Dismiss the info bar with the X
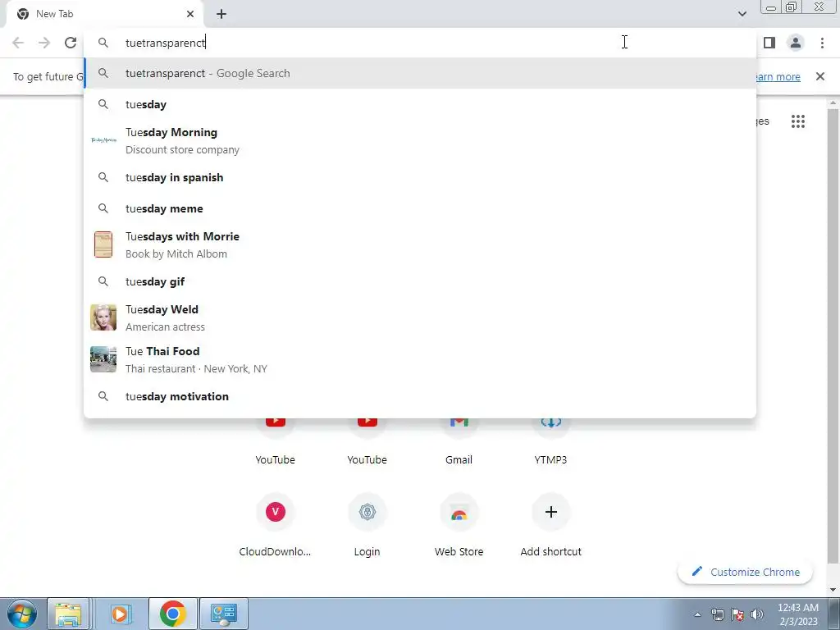The width and height of the screenshot is (840, 630). 820,76
